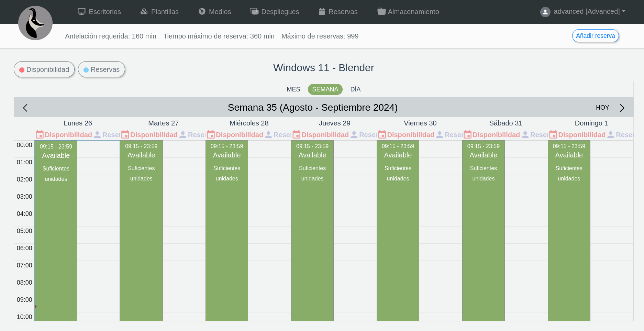644x331 pixels.
Task: Click the Añadir reserva button
Action: pyautogui.click(x=595, y=36)
